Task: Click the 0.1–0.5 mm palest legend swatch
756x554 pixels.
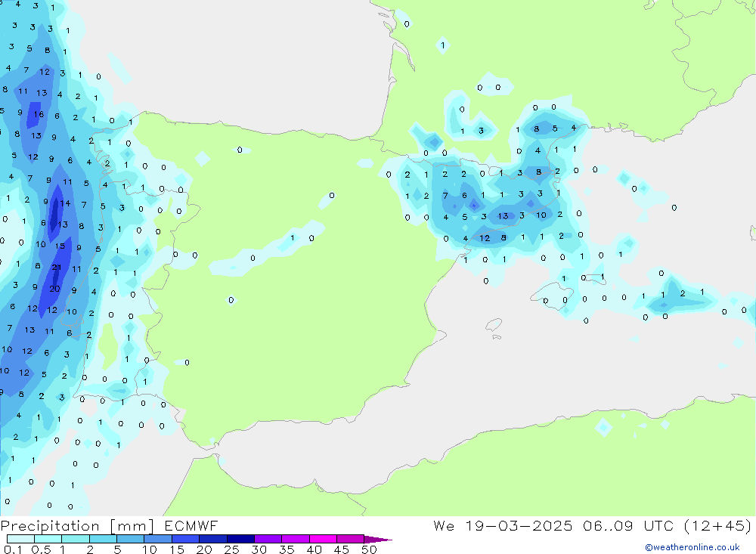Action: [20, 539]
